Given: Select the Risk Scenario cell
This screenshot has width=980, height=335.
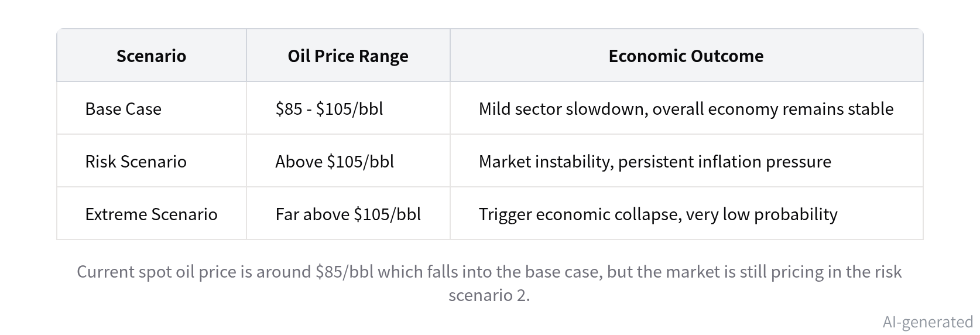Looking at the screenshot, I should pyautogui.click(x=152, y=161).
